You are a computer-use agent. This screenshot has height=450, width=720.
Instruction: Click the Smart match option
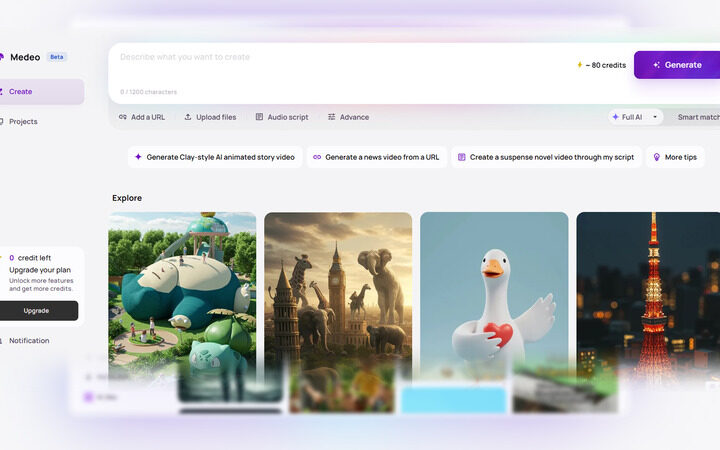698,117
